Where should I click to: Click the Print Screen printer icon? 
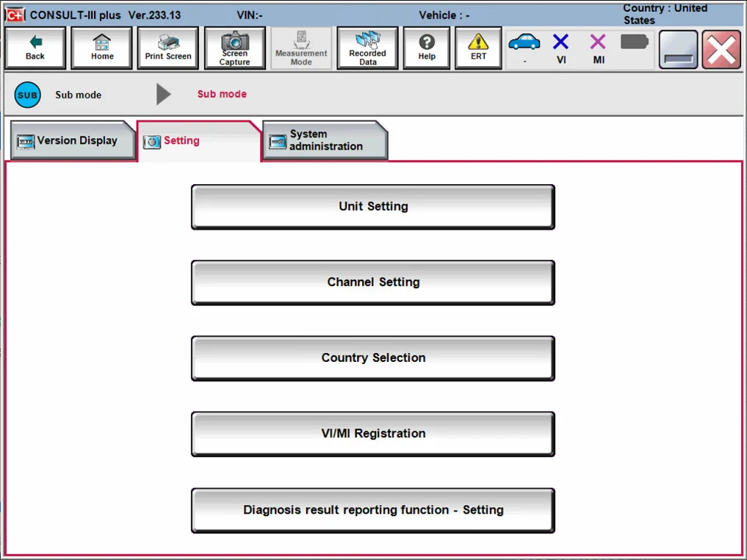pyautogui.click(x=168, y=48)
